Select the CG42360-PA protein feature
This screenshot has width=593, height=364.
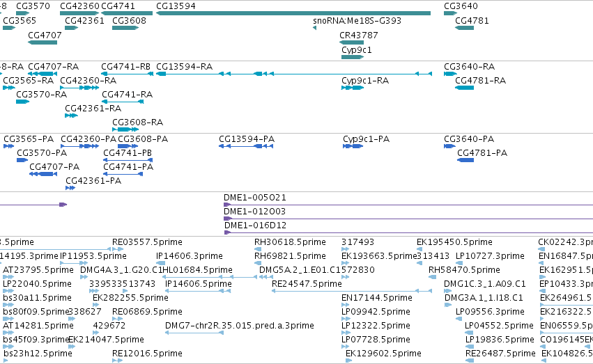click(x=80, y=146)
